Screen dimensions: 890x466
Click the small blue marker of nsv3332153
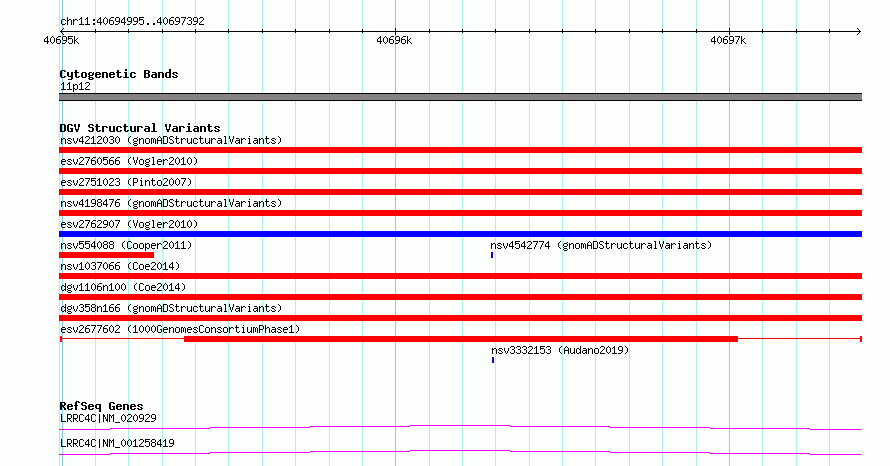click(493, 360)
